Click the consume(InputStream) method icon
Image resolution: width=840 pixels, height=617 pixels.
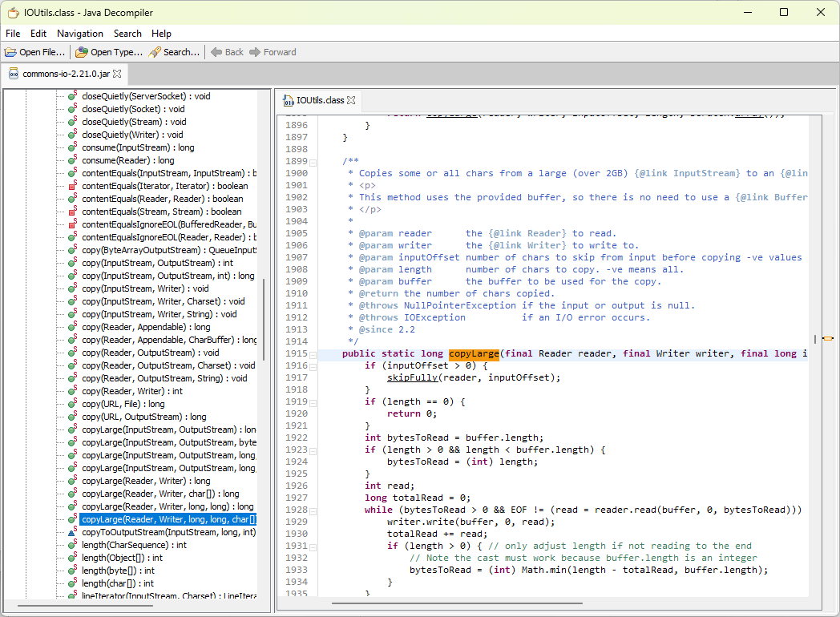pyautogui.click(x=72, y=147)
